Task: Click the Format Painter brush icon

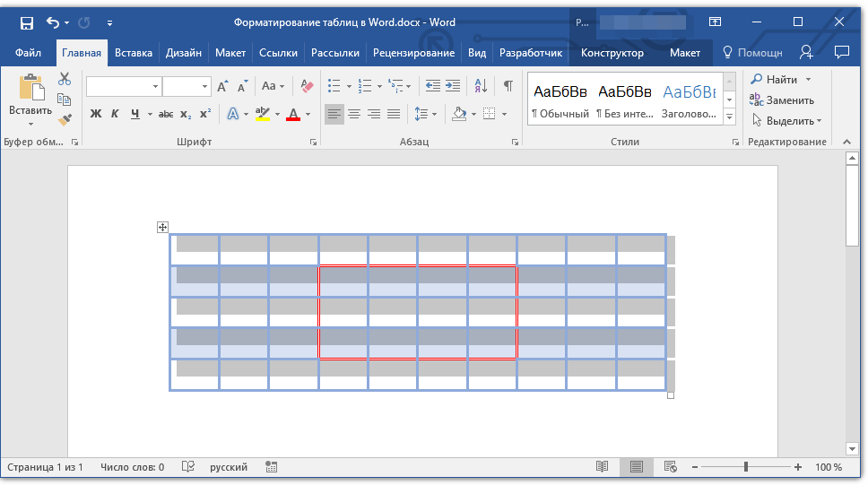Action: tap(65, 119)
